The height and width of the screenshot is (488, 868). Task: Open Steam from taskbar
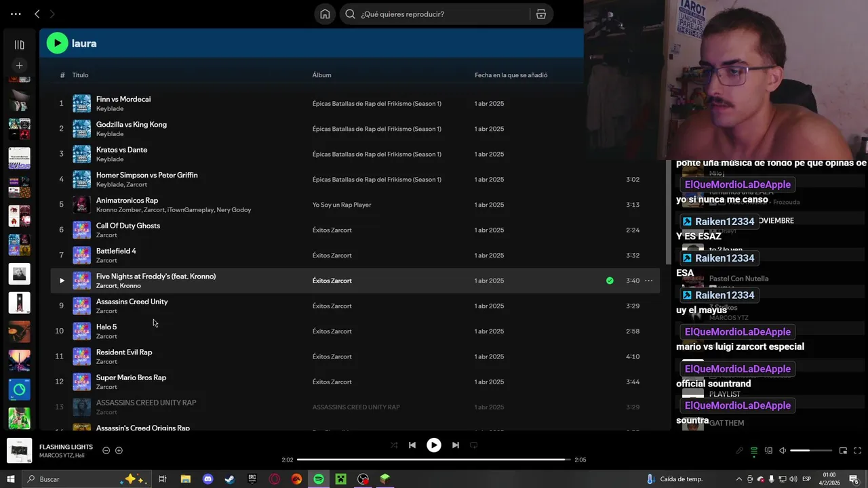coord(230,479)
